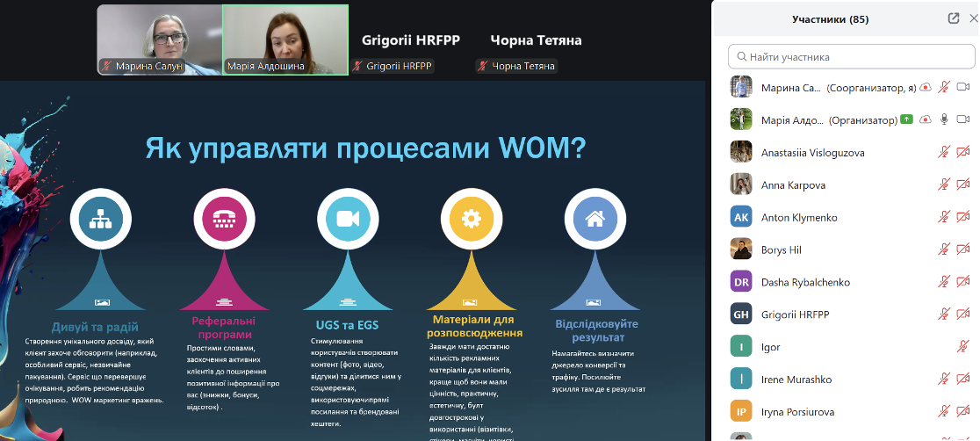Select Irene Murashko in the participant list
Viewport: 980px width, 441px height.
tap(796, 380)
